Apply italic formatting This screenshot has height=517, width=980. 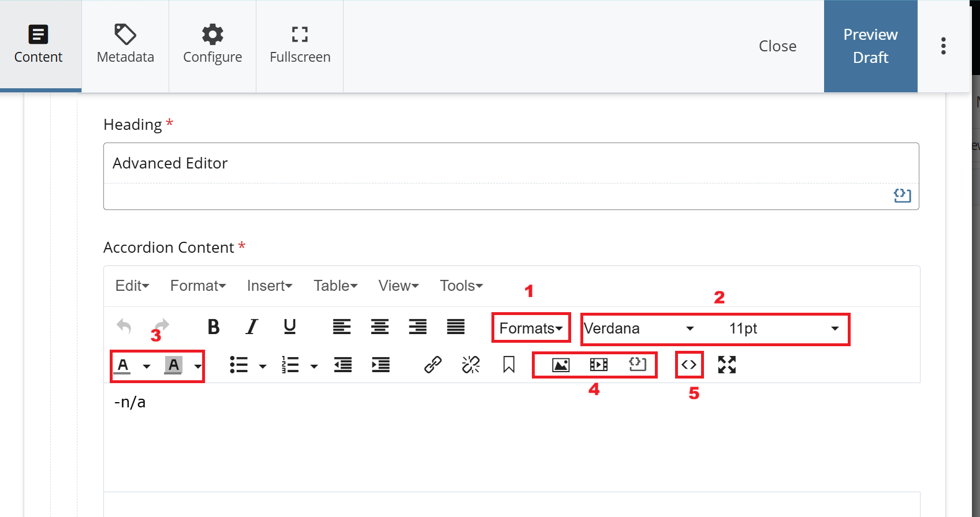click(x=251, y=327)
